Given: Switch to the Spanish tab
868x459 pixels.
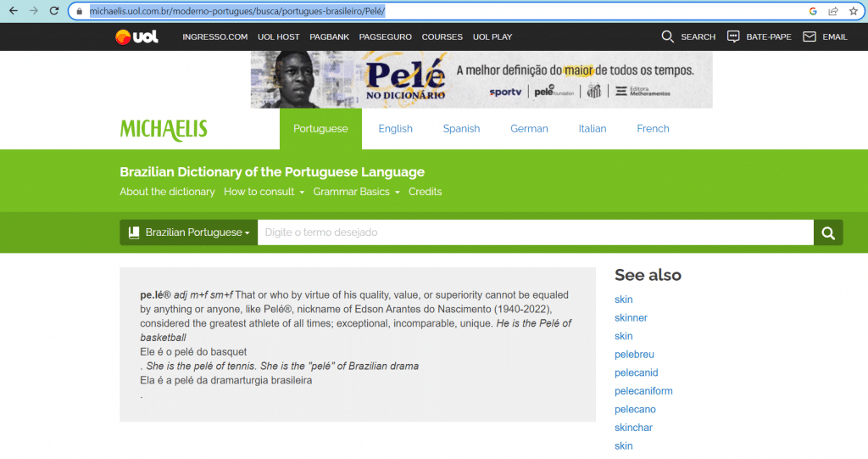Looking at the screenshot, I should pos(461,129).
